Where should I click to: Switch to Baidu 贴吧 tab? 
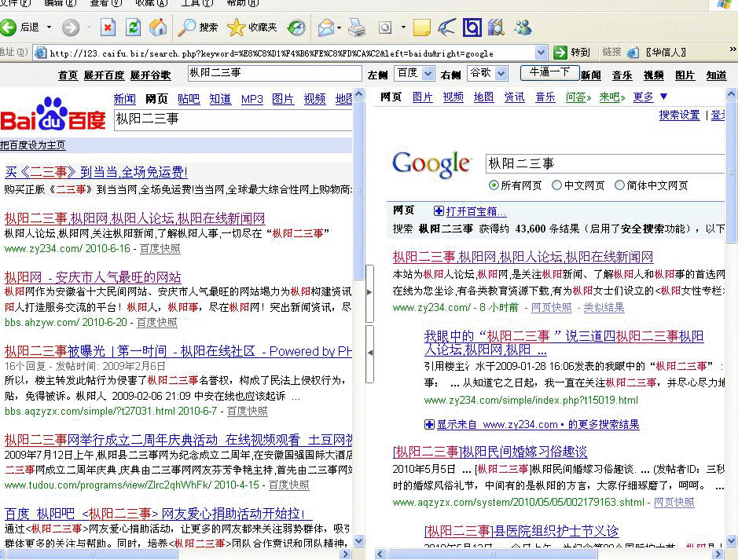[x=189, y=99]
